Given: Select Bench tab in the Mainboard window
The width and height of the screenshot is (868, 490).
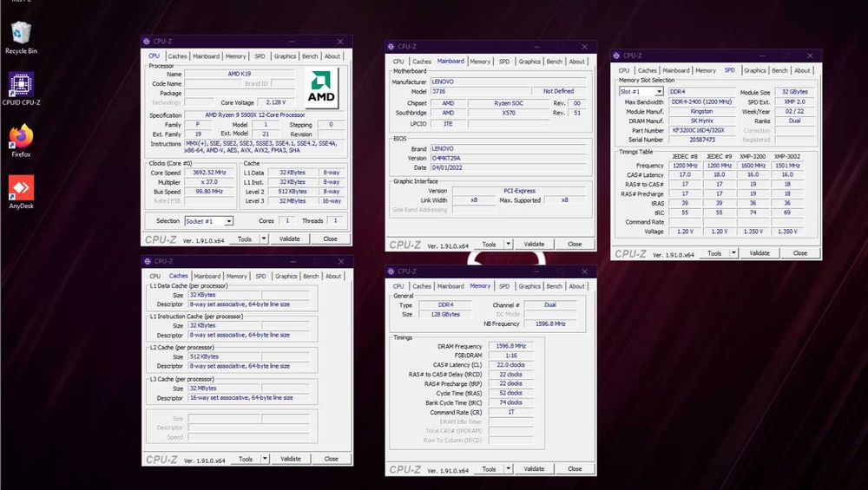Looking at the screenshot, I should tap(554, 62).
